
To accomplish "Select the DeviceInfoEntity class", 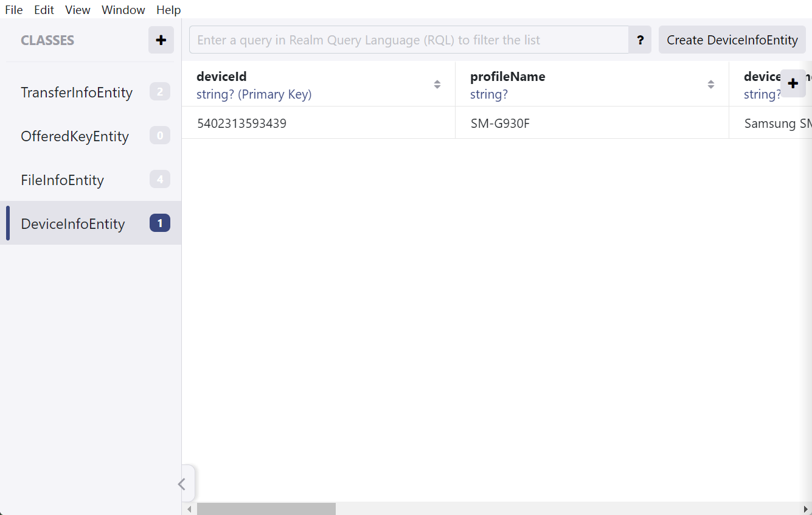I will pos(91,223).
